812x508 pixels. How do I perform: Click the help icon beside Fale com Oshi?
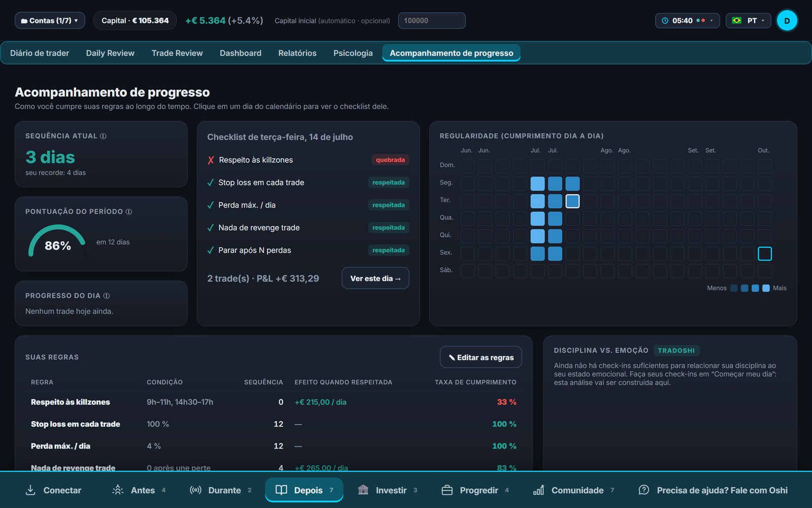point(644,490)
